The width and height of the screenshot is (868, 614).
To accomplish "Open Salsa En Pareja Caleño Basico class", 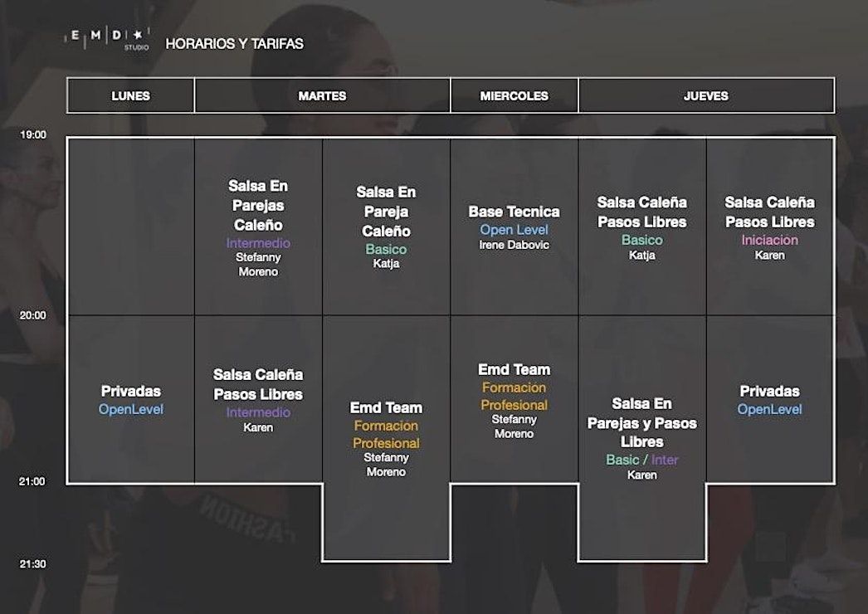I will point(386,227).
